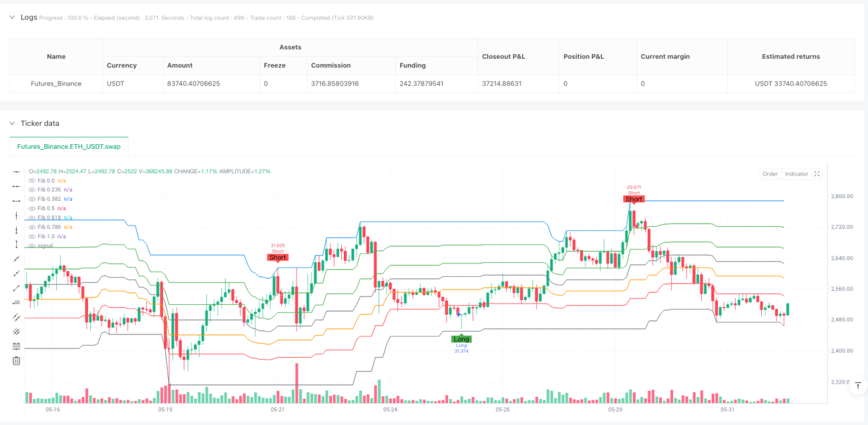
Task: Pick the Fibonacci retracement lines tool
Action: click(17, 346)
